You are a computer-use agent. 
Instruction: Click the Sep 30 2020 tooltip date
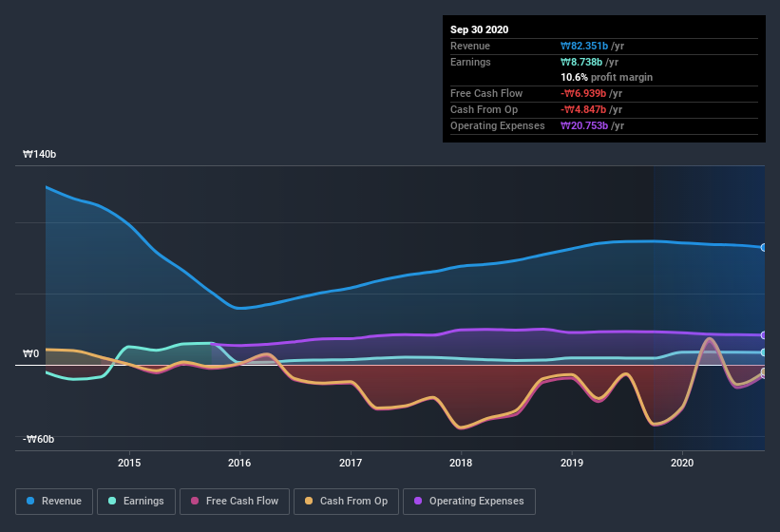(x=480, y=29)
